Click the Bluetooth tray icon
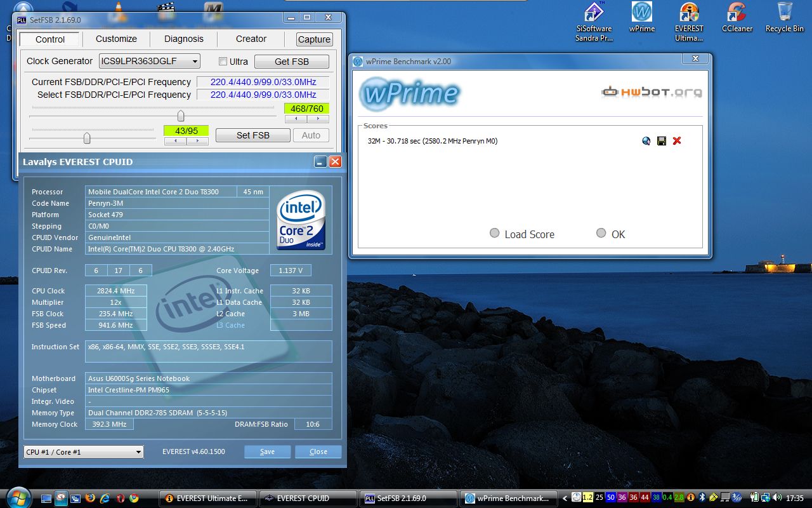Screen dimensions: 812x508 702,498
